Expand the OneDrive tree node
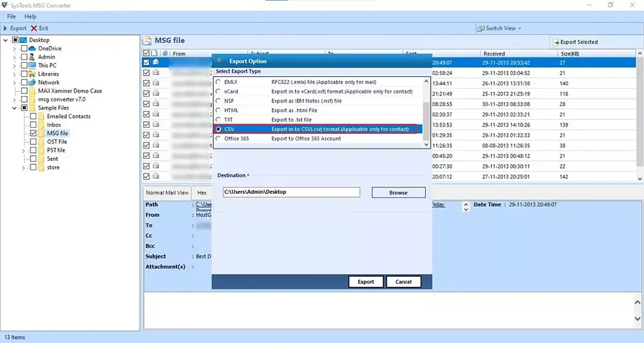Viewport: 644px width, 343px height. 15,49
